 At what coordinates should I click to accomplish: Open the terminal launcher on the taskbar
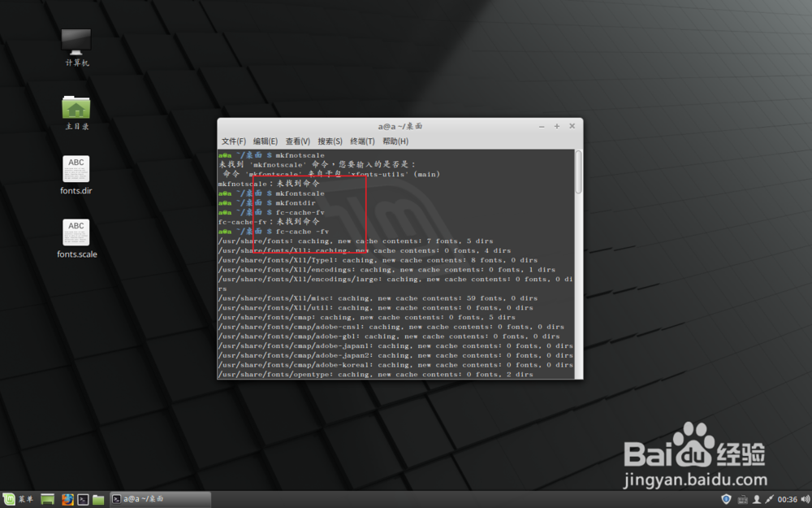84,499
